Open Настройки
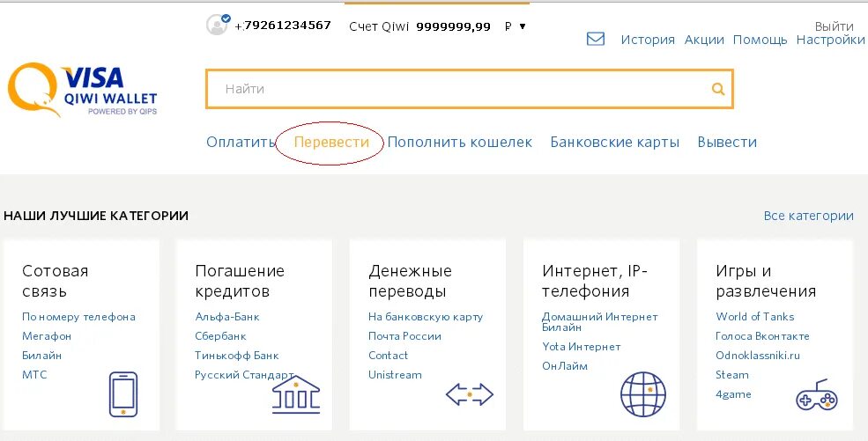This screenshot has width=868, height=441. (x=830, y=40)
